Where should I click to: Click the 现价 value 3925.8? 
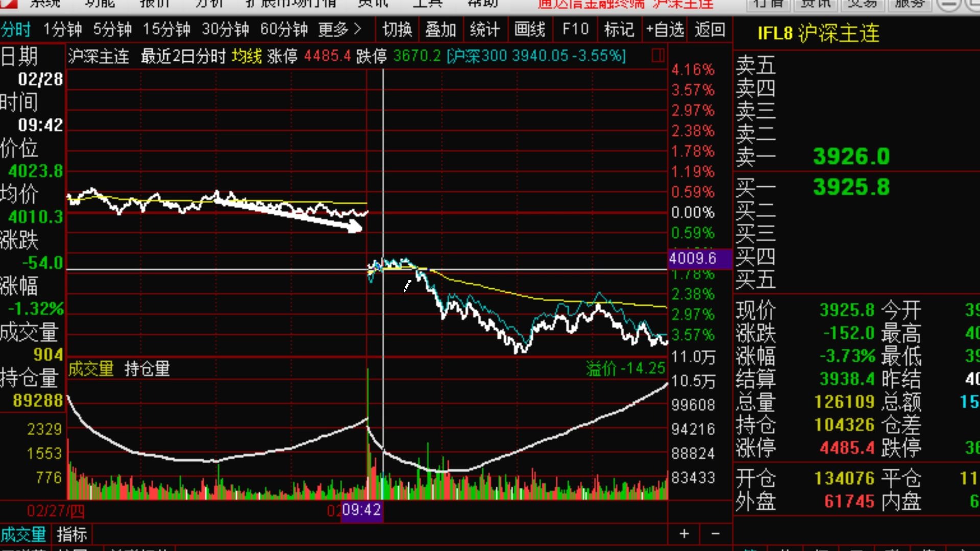pos(847,310)
